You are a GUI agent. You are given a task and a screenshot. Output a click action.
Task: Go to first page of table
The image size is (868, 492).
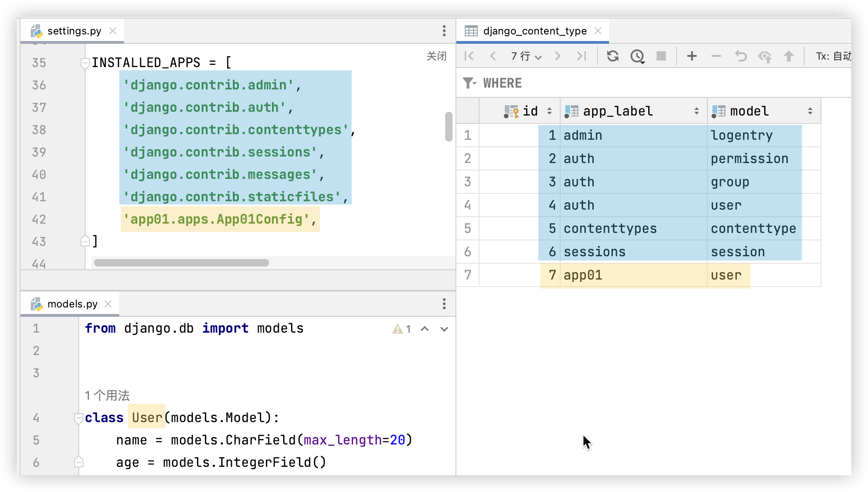[469, 56]
